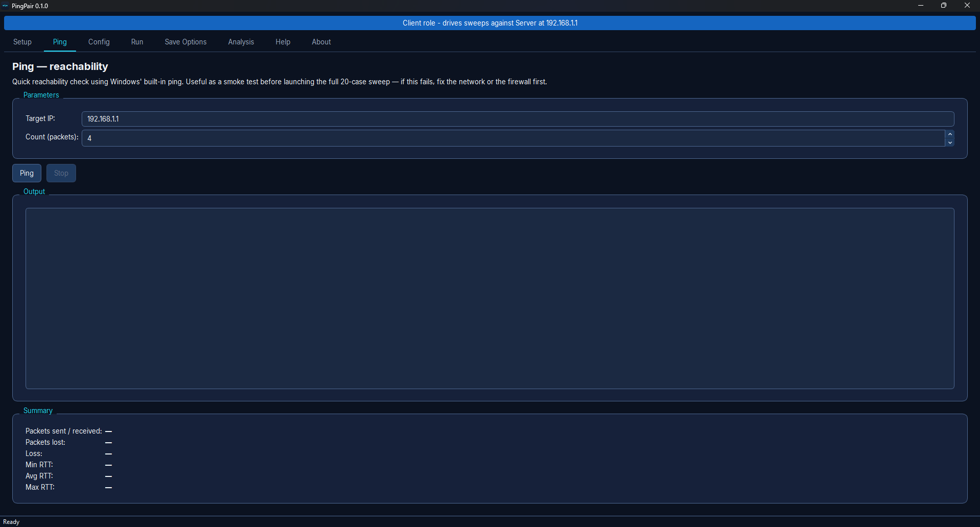This screenshot has height=527, width=980.
Task: Click the 'Target IP:' label
Action: [x=40, y=118]
